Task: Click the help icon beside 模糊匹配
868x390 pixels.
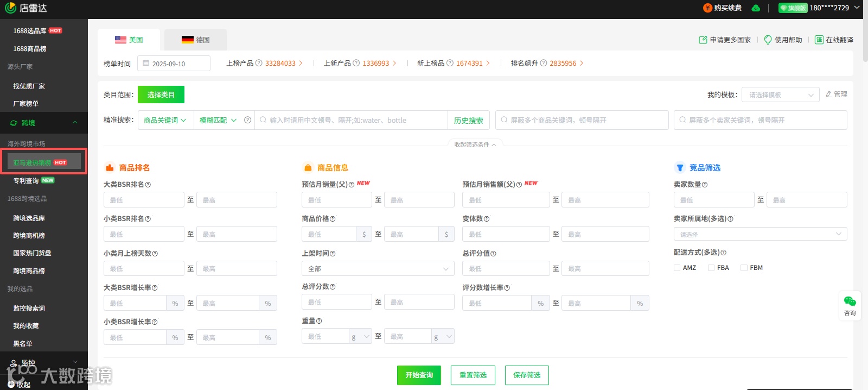Action: (x=247, y=120)
